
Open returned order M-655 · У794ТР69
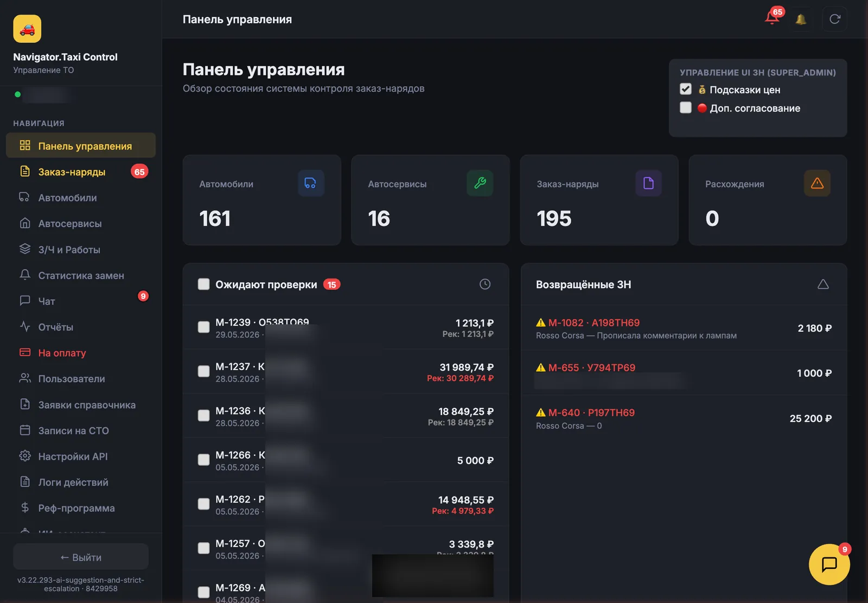click(684, 373)
